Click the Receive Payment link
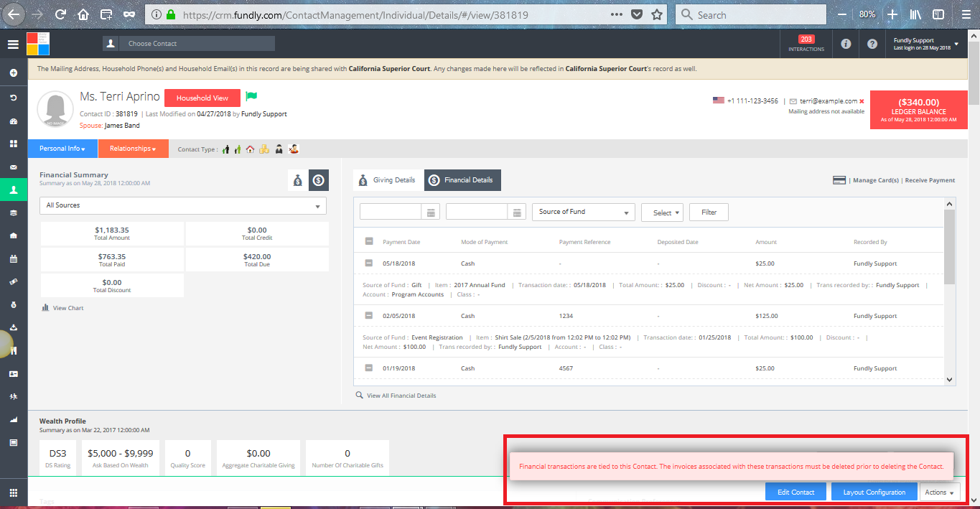The width and height of the screenshot is (980, 509). [930, 180]
